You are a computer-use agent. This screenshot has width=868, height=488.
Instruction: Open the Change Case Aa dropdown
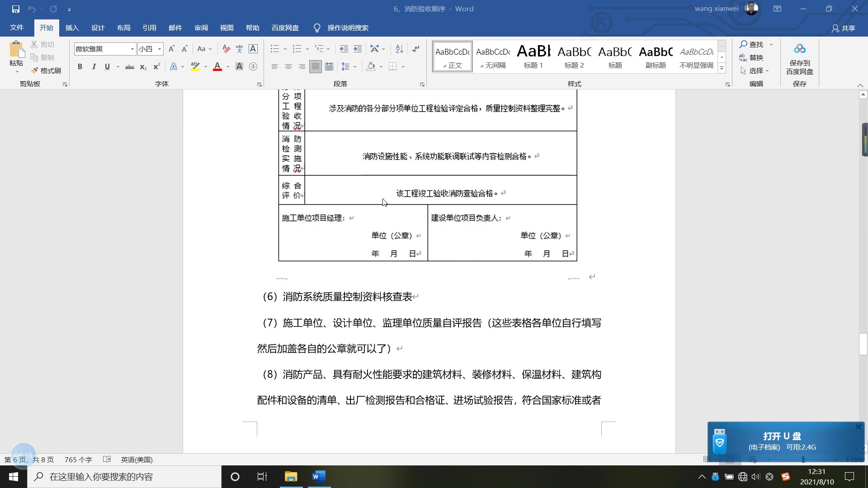coord(204,49)
